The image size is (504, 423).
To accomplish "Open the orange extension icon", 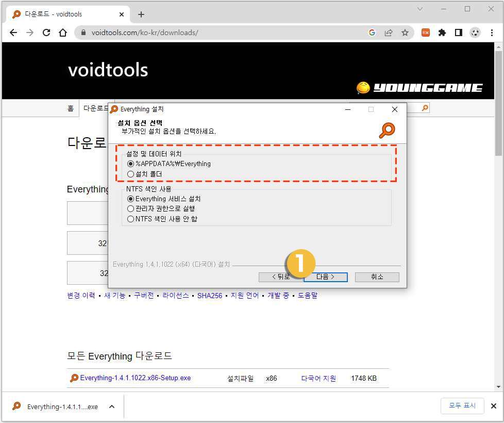I will tap(426, 32).
